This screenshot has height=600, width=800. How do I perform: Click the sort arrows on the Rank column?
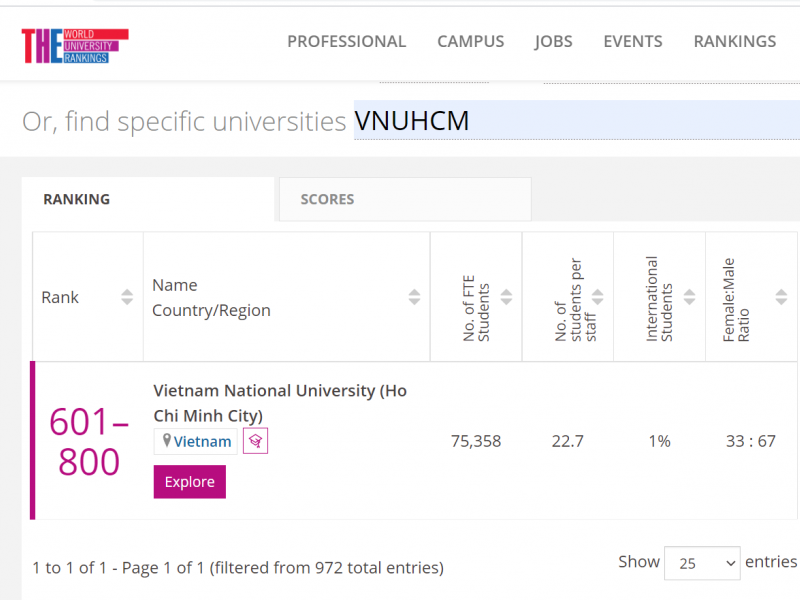127,295
